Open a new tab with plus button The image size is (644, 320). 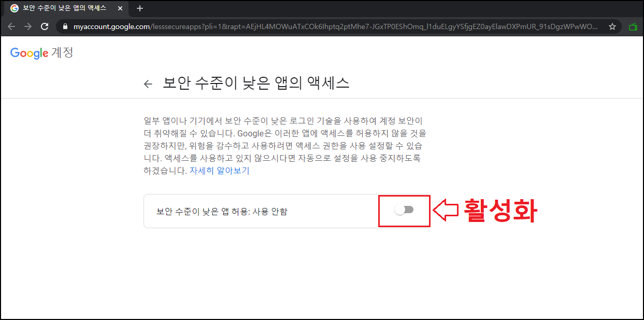point(139,8)
